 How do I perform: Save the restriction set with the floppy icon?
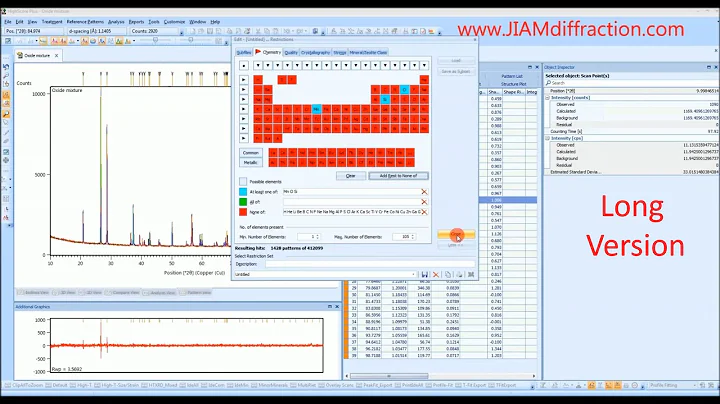(425, 275)
